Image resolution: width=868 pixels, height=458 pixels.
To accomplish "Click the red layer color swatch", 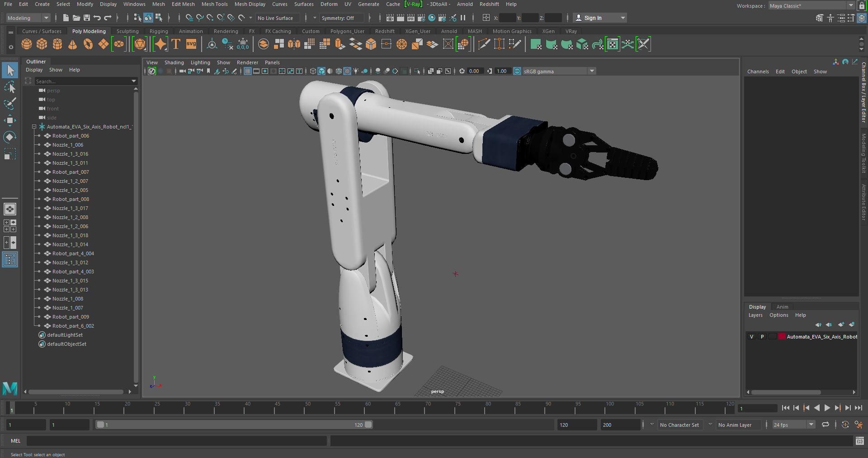I will tap(782, 337).
